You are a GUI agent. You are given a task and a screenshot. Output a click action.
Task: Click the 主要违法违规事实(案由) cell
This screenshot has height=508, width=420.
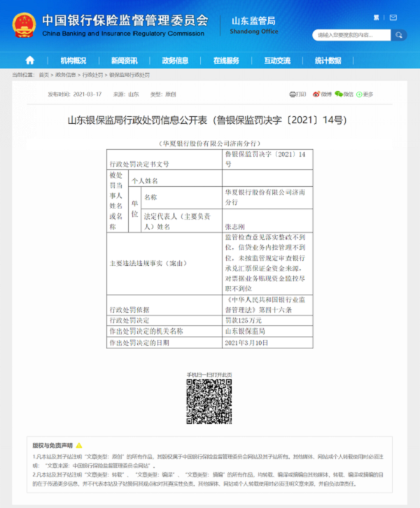pyautogui.click(x=164, y=264)
